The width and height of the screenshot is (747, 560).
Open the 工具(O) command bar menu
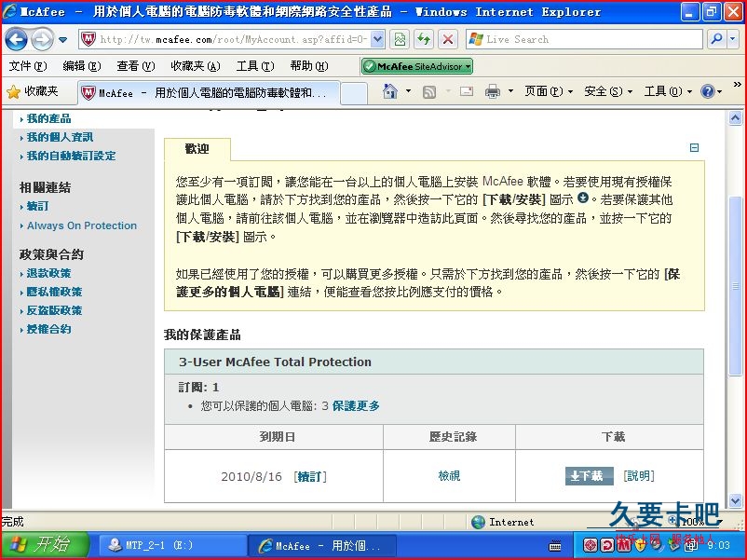pyautogui.click(x=668, y=91)
